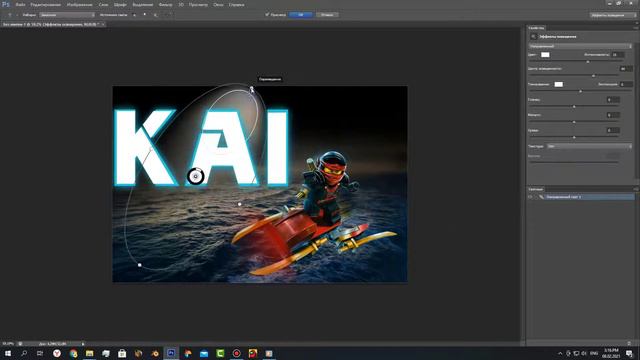The height and width of the screenshot is (360, 640).
Task: Click the Metallic slider handle
Action: coord(574,122)
